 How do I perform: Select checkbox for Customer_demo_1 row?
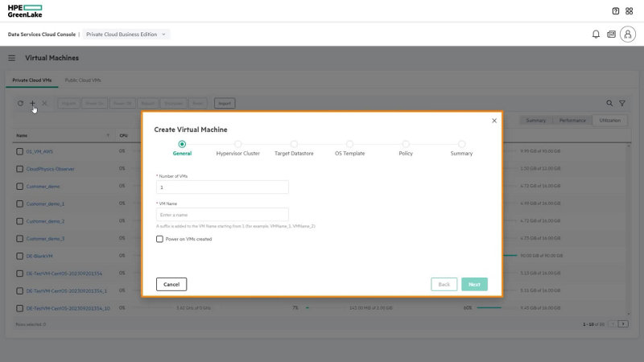(19, 204)
